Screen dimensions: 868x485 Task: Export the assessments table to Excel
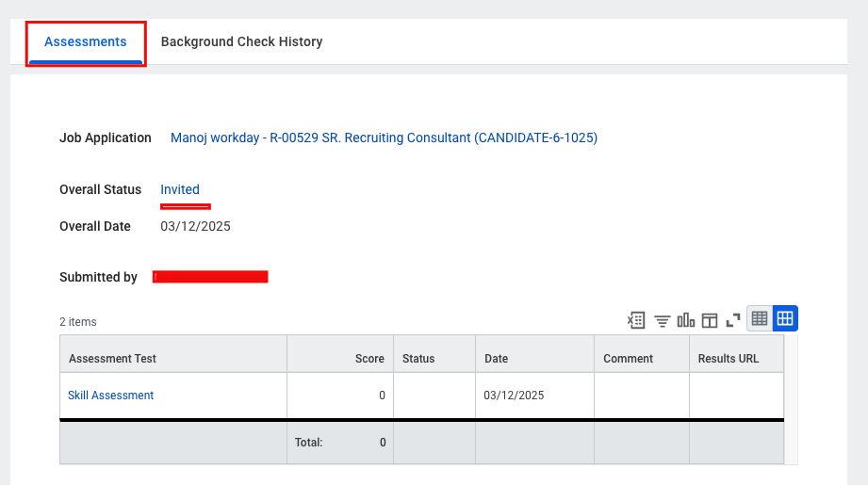(x=636, y=319)
